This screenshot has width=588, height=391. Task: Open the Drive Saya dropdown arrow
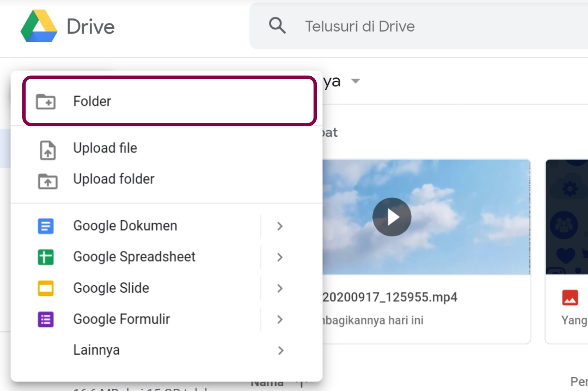(x=355, y=81)
